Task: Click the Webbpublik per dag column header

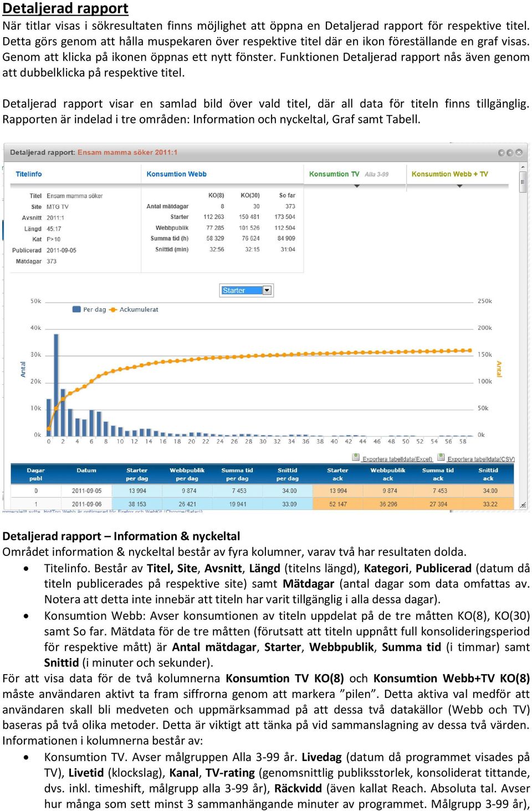Action: (187, 475)
